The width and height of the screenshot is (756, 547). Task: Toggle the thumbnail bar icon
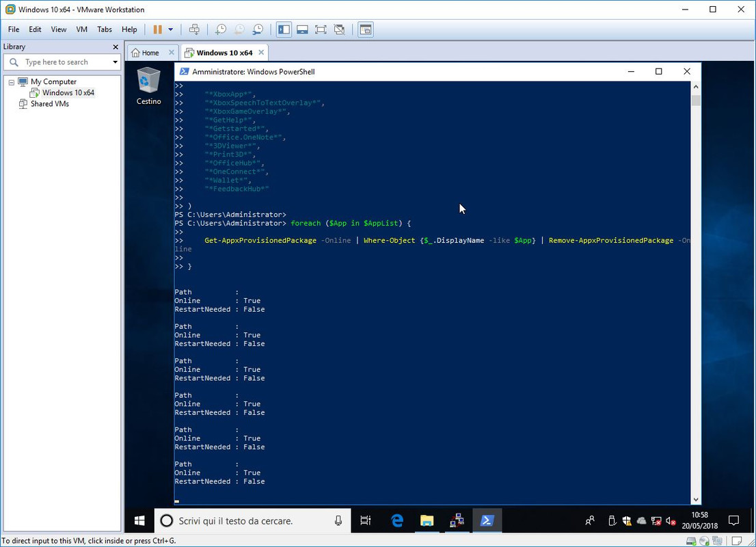(302, 29)
